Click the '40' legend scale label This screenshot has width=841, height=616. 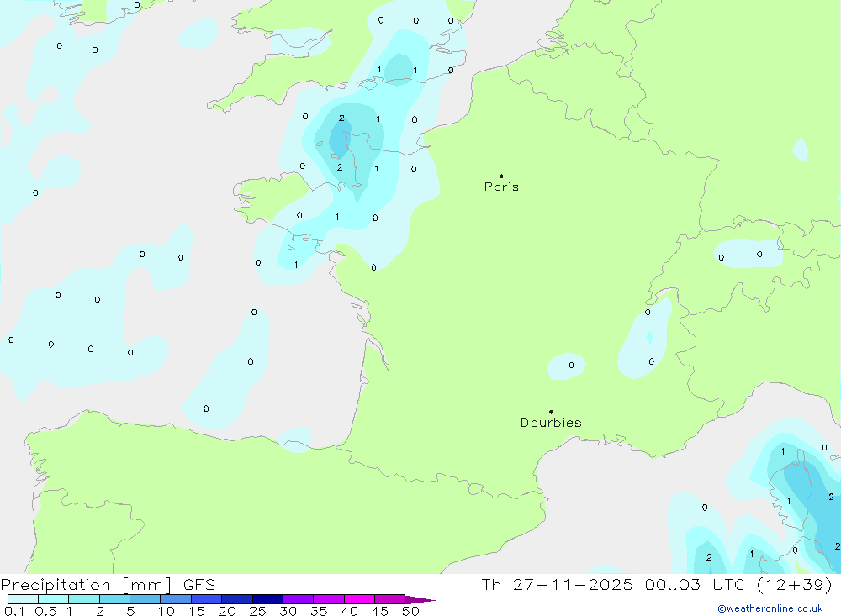point(350,611)
